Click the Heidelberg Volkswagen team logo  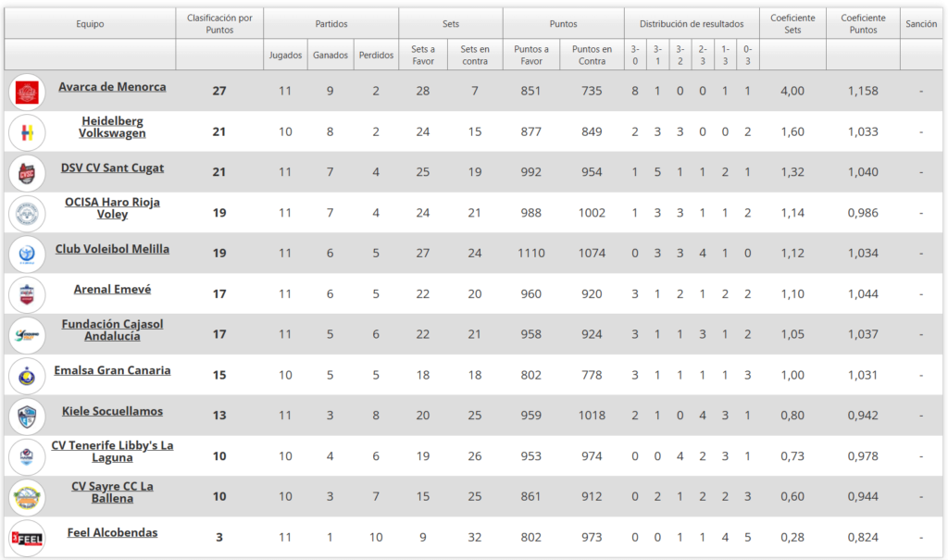(27, 132)
